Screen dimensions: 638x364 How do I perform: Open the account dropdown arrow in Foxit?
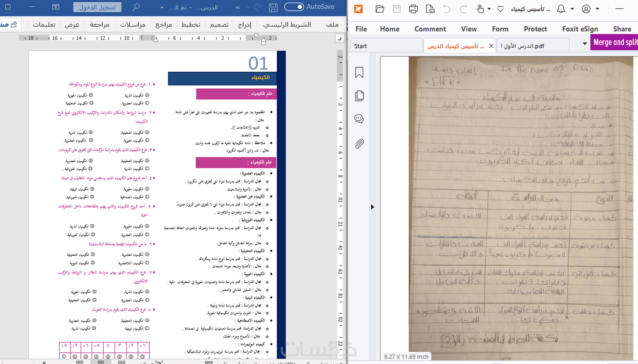point(597,9)
